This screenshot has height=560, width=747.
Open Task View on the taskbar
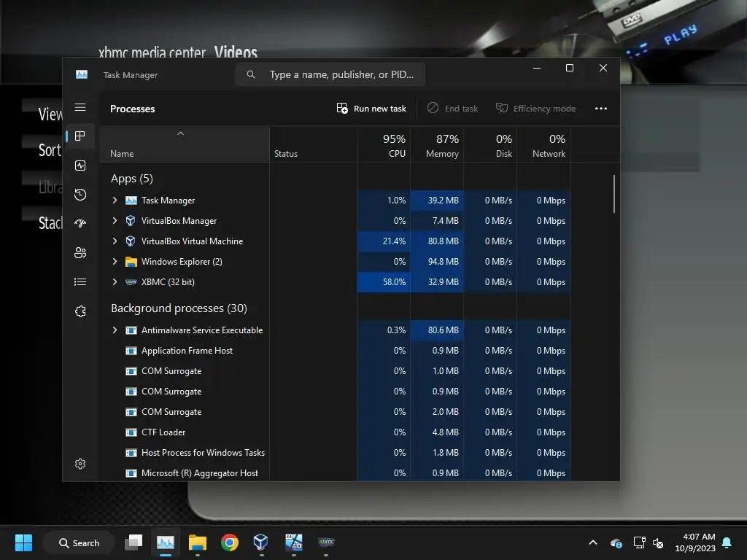(133, 542)
